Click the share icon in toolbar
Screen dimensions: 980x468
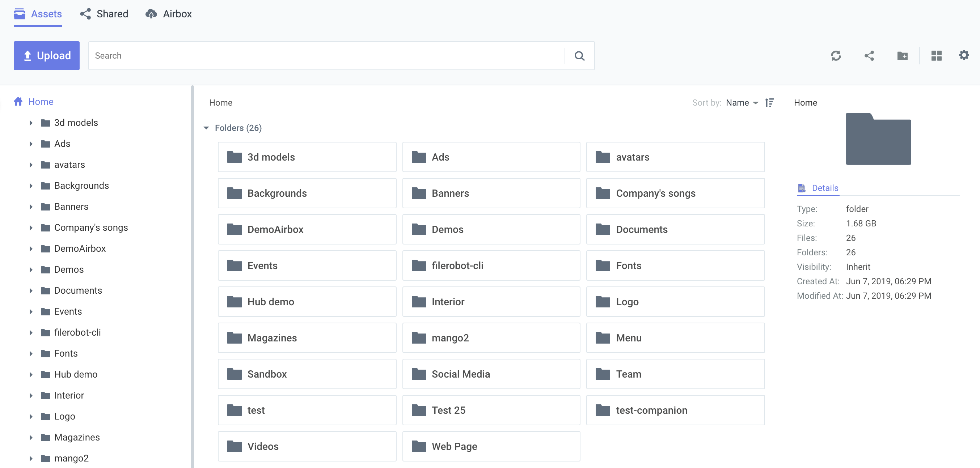(869, 56)
